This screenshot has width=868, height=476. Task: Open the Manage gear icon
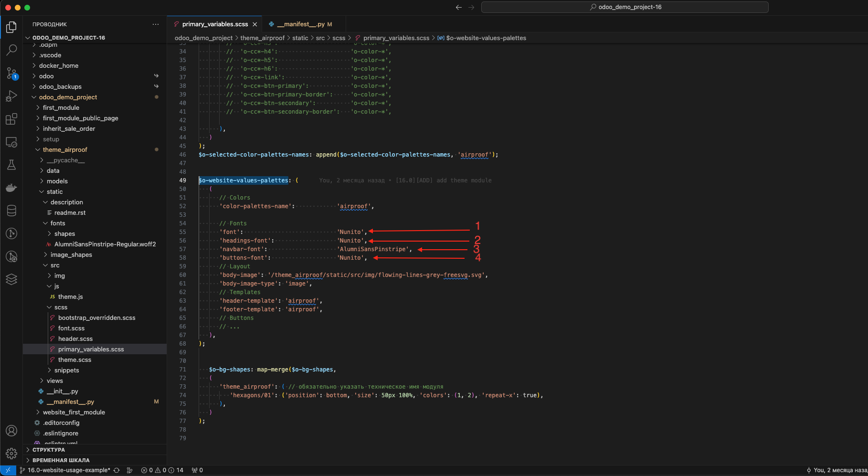11,454
